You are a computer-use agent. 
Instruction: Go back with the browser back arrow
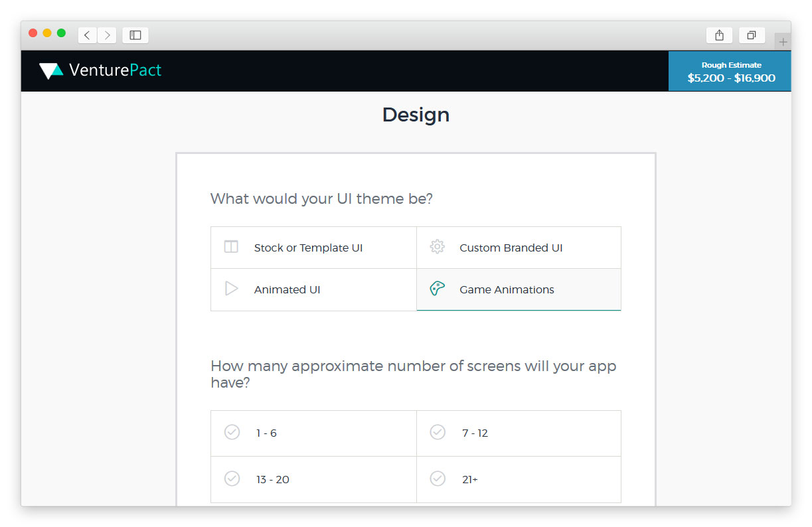(87, 35)
